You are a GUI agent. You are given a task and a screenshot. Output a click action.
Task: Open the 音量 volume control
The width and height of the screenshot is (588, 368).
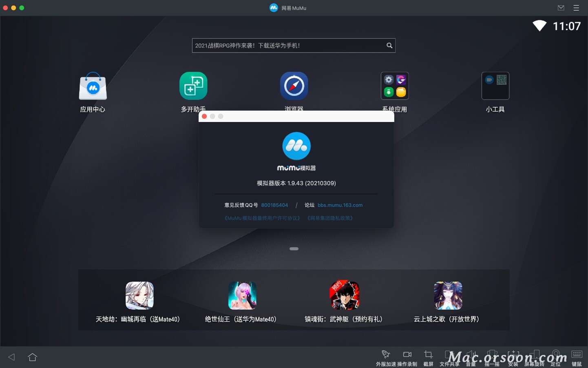471,357
